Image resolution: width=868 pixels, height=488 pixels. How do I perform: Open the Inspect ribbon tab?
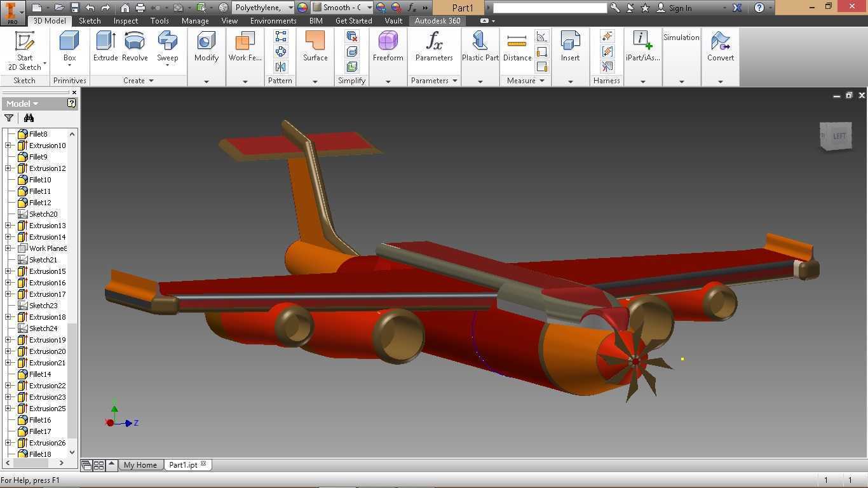tap(125, 20)
